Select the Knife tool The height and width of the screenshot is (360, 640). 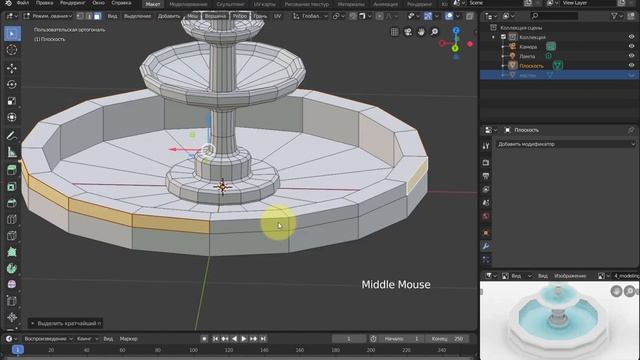12,236
